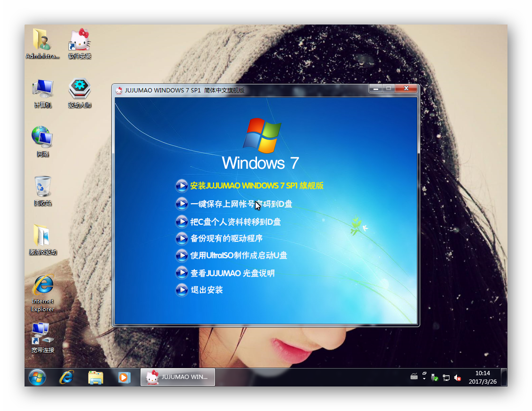Click the arrow icon beside 查看JUJUMAO 光盘说明

182,272
